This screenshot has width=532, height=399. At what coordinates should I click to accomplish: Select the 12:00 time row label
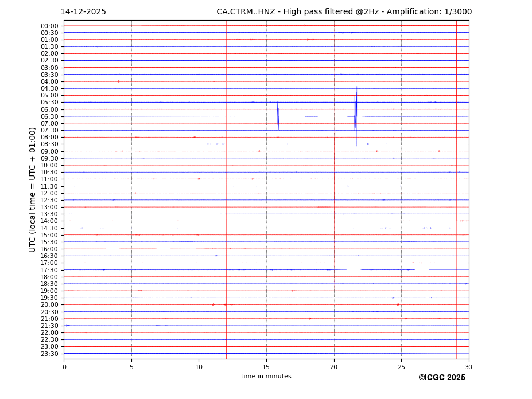pos(49,193)
